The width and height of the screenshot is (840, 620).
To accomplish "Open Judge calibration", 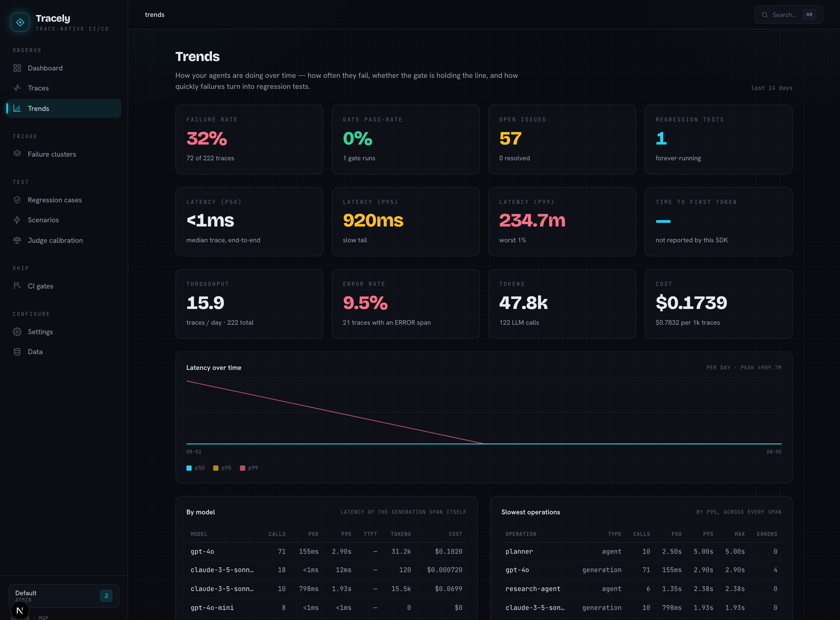I will [64, 240].
